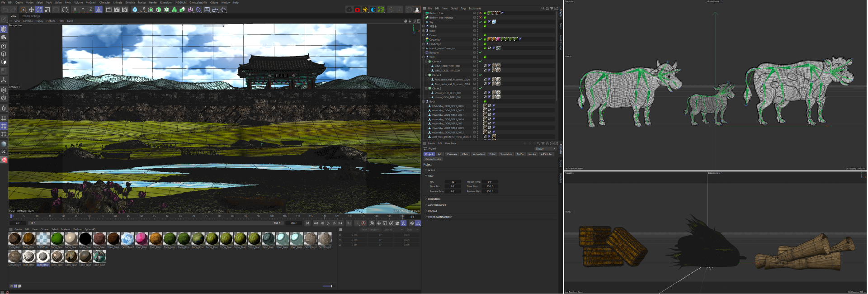This screenshot has width=868, height=294.
Task: Click the FPS value field
Action: [453, 182]
